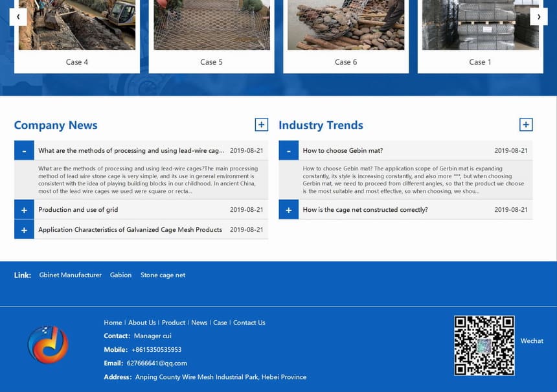Expand Application Characteristics of Galvanized Cage item
557x392 pixels.
click(x=24, y=230)
